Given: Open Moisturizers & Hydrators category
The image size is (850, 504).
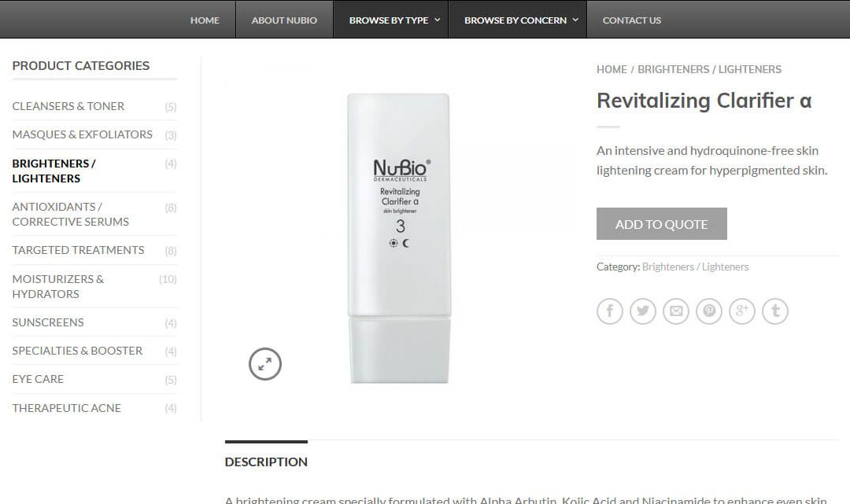Looking at the screenshot, I should pos(58,286).
